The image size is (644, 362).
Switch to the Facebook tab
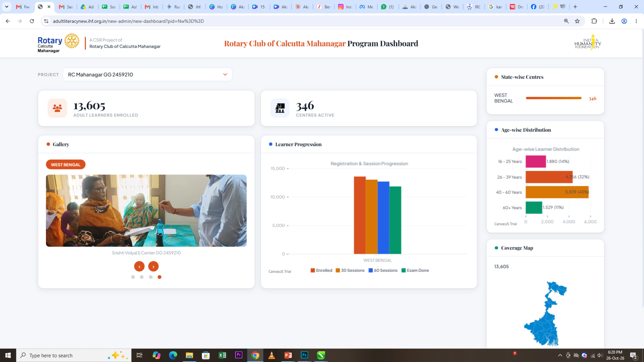[x=538, y=7]
